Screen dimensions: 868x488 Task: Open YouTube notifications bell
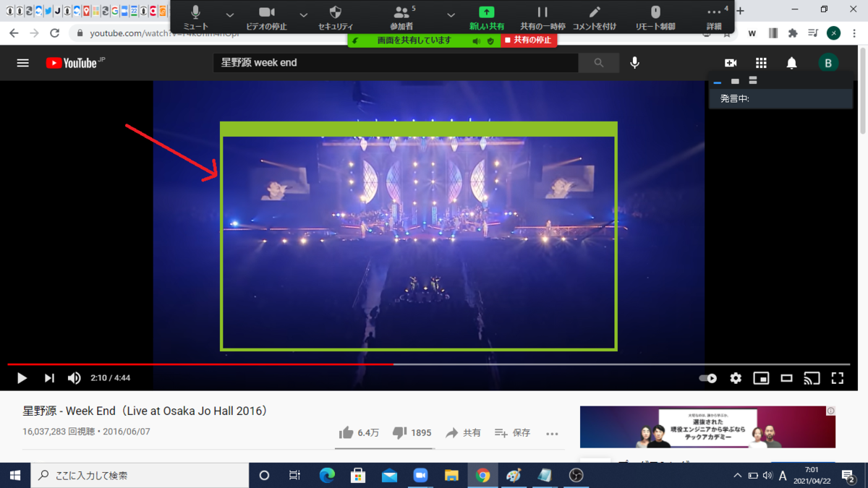pyautogui.click(x=791, y=63)
